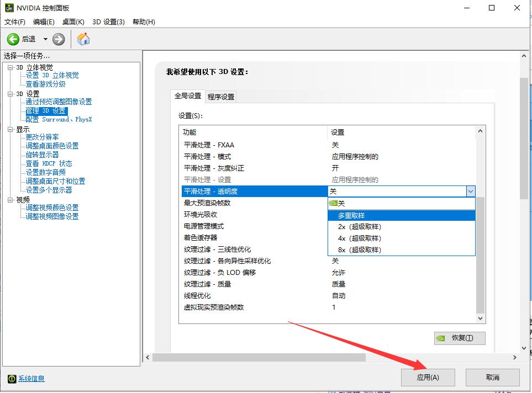This screenshot has height=393, width=532.
Task: Collapse the 3D 立体视觉 tree node
Action: pyautogui.click(x=10, y=67)
